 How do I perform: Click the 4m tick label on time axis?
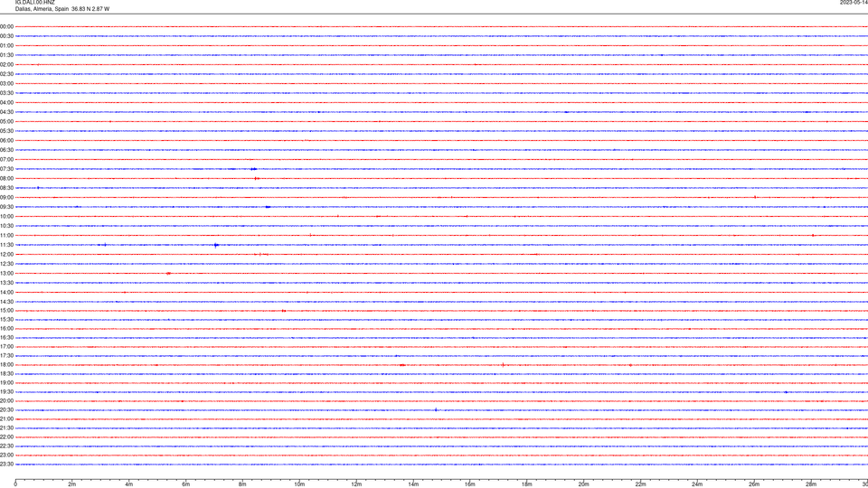(129, 484)
